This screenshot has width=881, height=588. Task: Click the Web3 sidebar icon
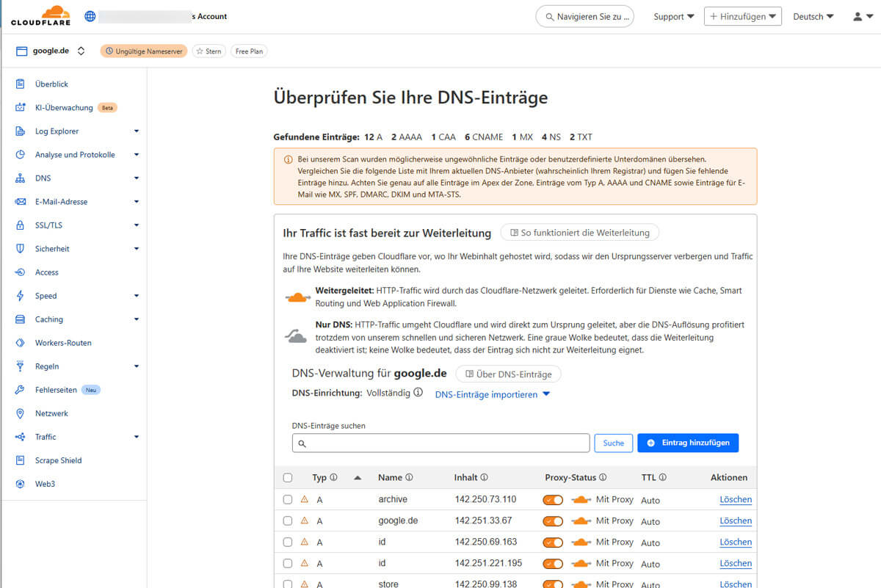coord(21,484)
